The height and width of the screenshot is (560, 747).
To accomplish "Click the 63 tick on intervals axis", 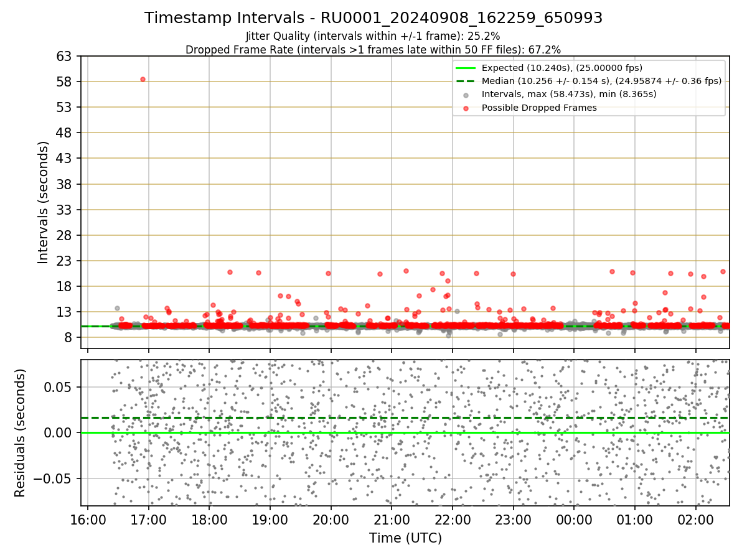I will 65,56.
